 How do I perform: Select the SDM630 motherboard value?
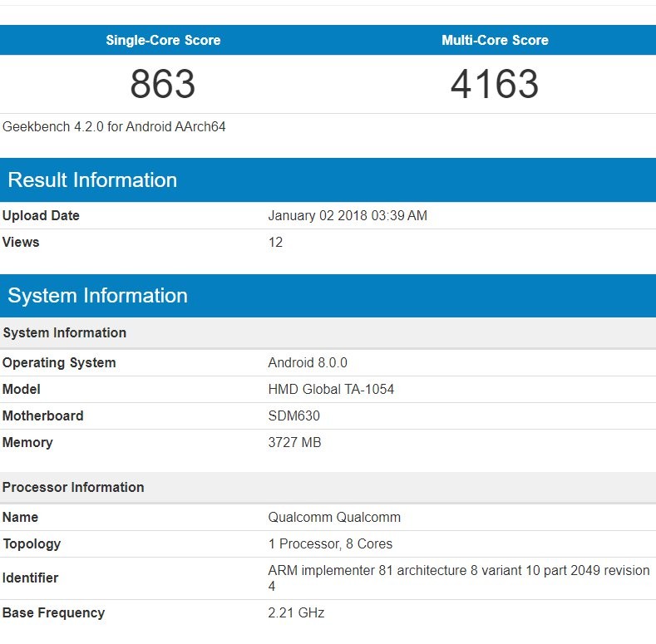[x=294, y=415]
